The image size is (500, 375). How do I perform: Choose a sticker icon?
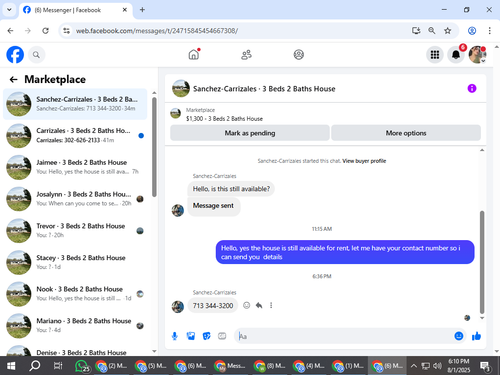tap(207, 336)
